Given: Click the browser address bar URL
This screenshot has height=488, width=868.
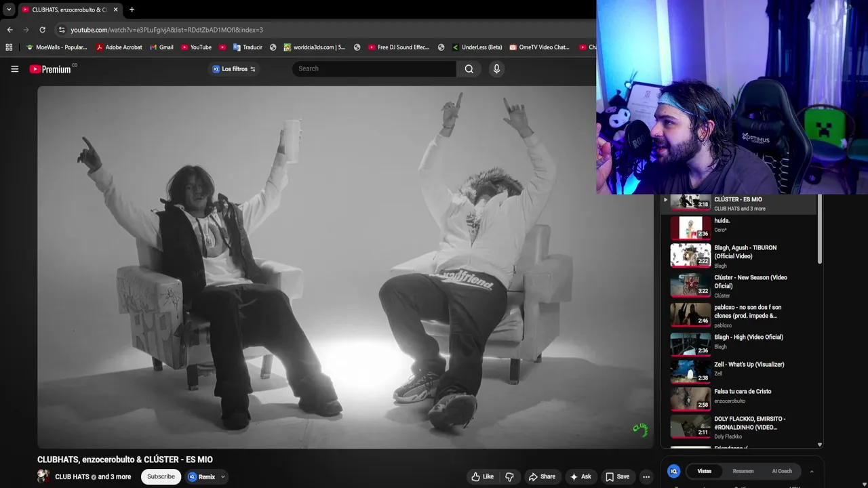Looking at the screenshot, I should 166,30.
